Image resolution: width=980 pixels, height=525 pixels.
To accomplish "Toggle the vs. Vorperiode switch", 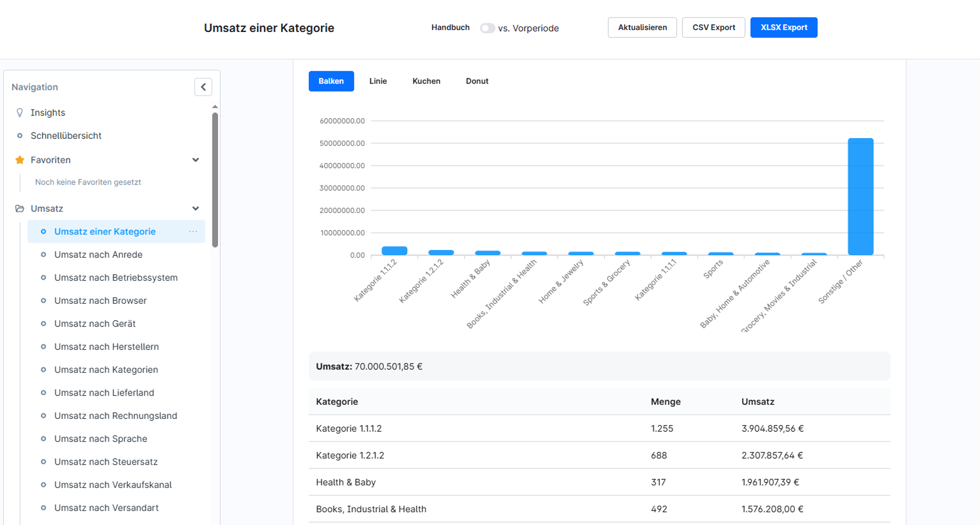I will [487, 28].
